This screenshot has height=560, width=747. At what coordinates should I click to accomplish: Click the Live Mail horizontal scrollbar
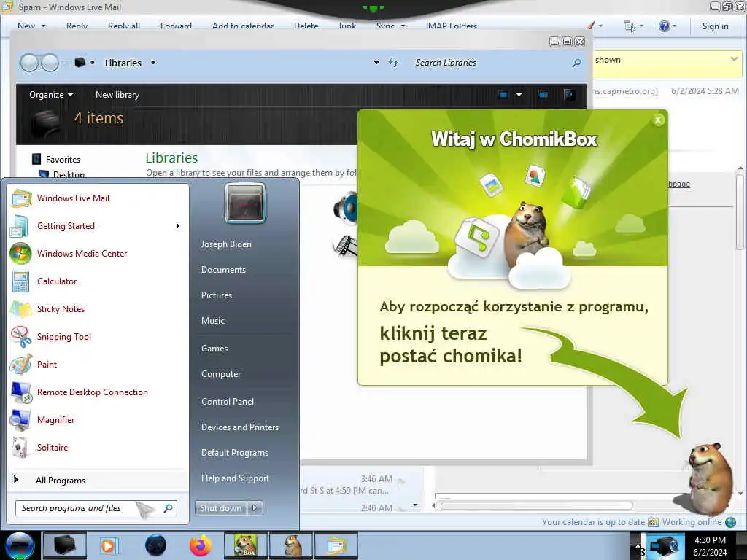coord(536,506)
